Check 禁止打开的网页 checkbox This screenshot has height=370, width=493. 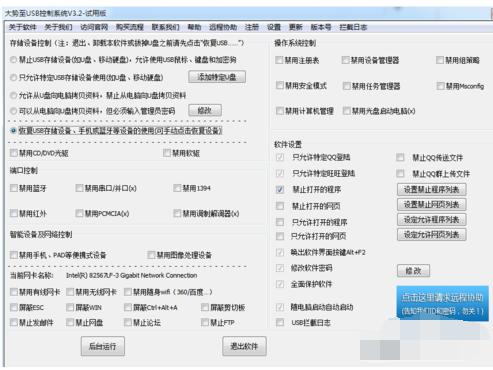tap(280, 206)
